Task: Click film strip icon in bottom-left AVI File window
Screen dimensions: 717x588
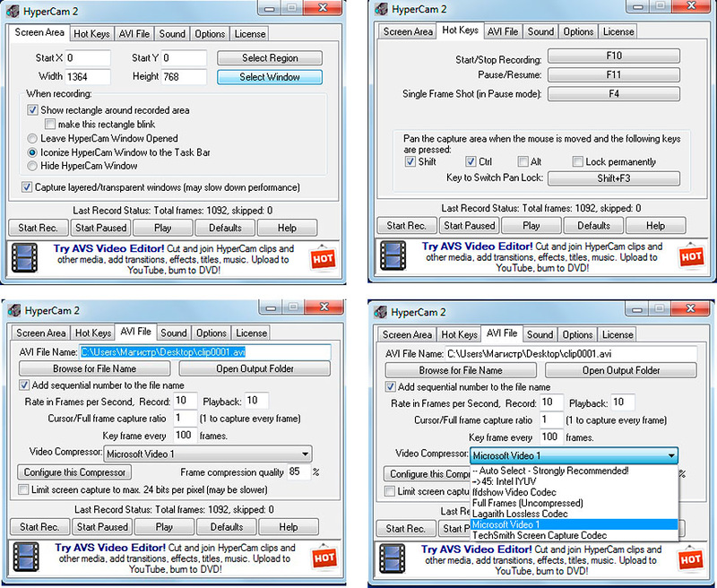Action: 26,557
